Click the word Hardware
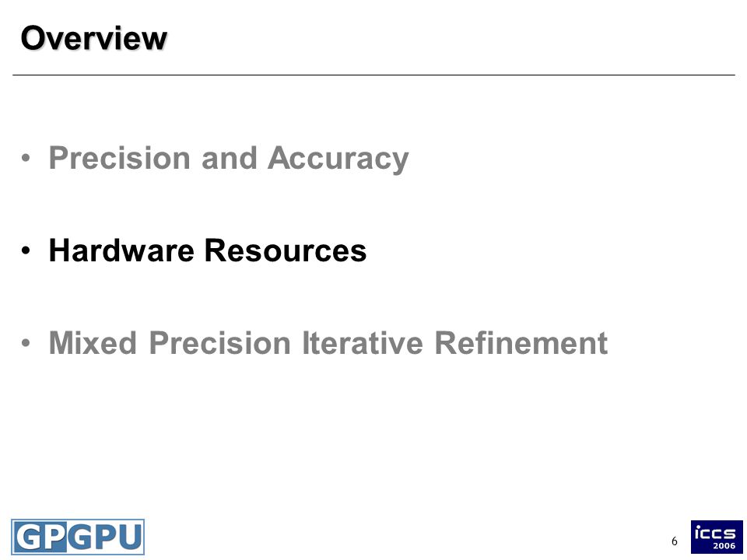 [x=121, y=250]
